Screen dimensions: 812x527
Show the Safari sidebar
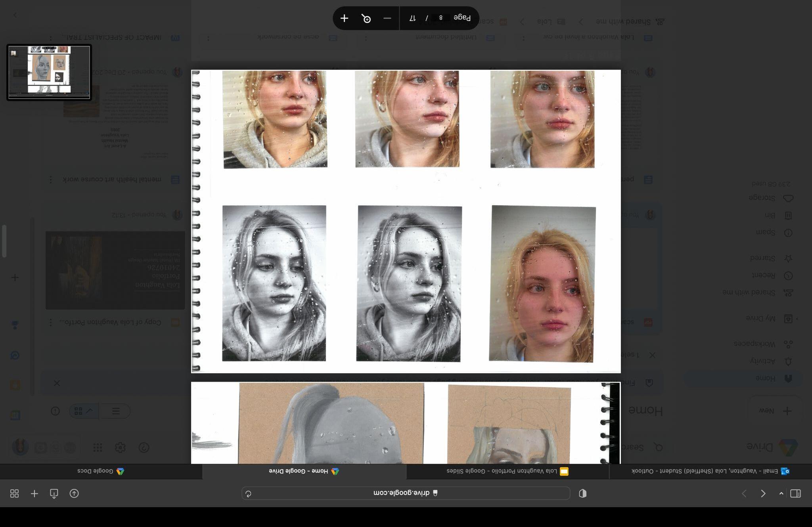(x=795, y=493)
